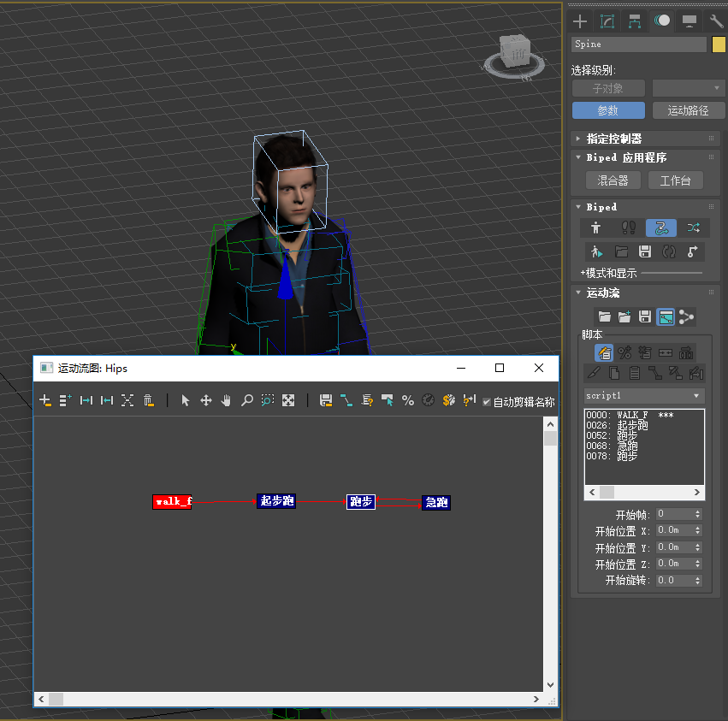This screenshot has width=728, height=721.
Task: Click the 开始旋转 spinner arrows
Action: pos(697,581)
